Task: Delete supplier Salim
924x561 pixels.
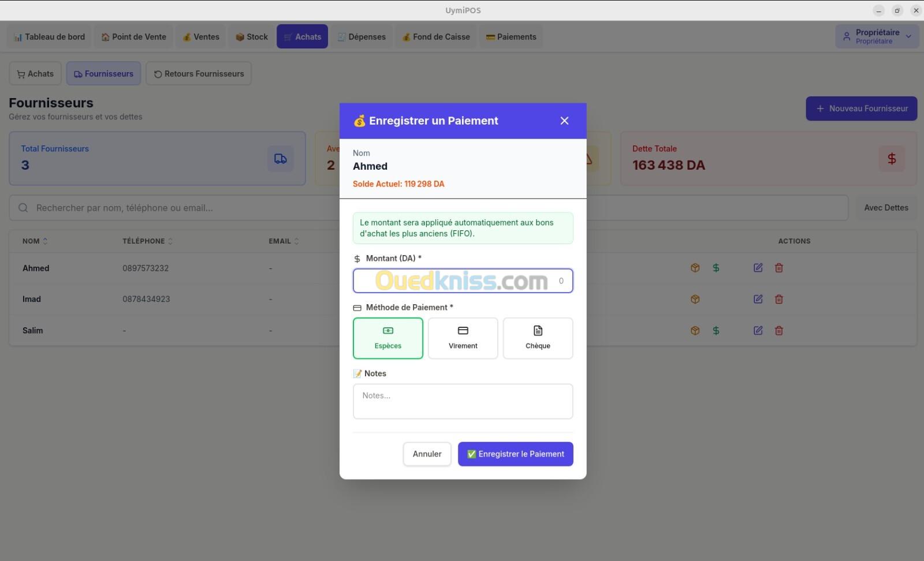Action: point(779,331)
